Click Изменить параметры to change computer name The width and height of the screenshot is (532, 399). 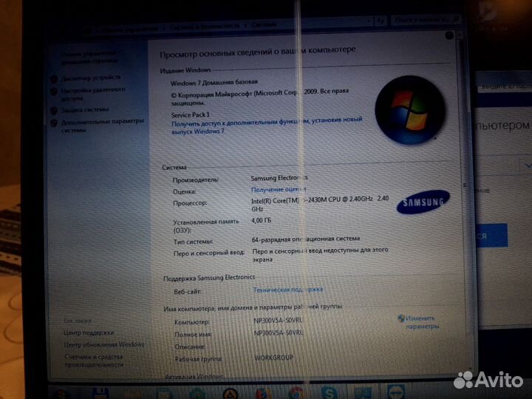[422, 322]
